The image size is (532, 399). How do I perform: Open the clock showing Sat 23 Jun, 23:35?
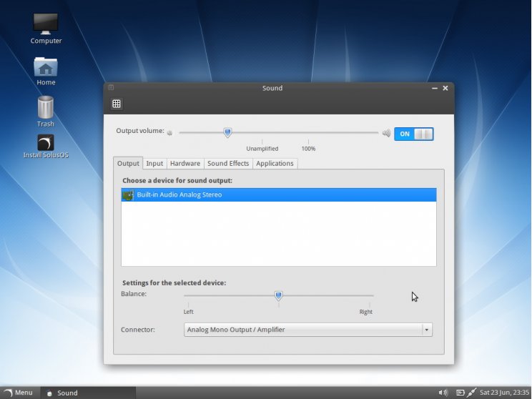coord(505,393)
